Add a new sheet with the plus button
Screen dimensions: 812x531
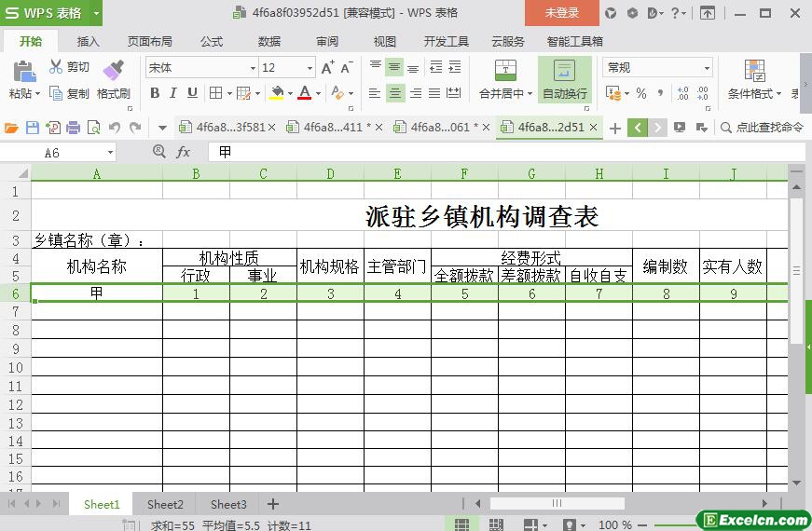pyautogui.click(x=273, y=504)
